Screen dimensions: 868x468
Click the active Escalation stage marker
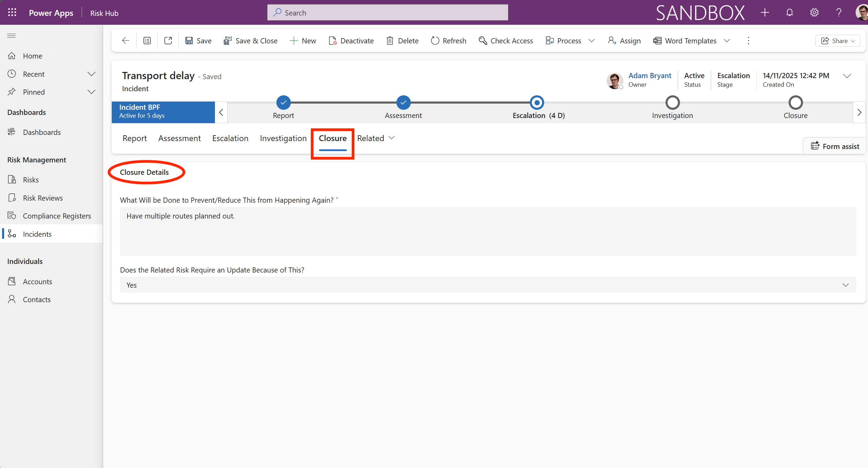[x=537, y=103]
